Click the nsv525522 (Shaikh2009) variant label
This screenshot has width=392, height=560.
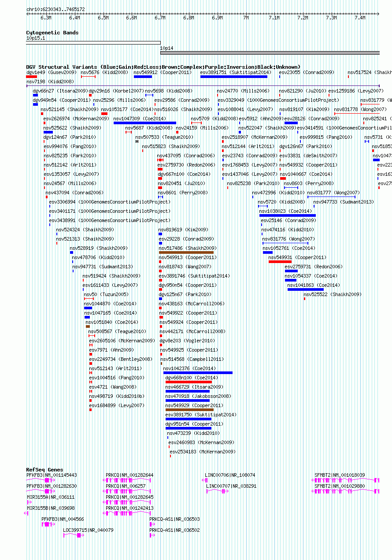333,294
